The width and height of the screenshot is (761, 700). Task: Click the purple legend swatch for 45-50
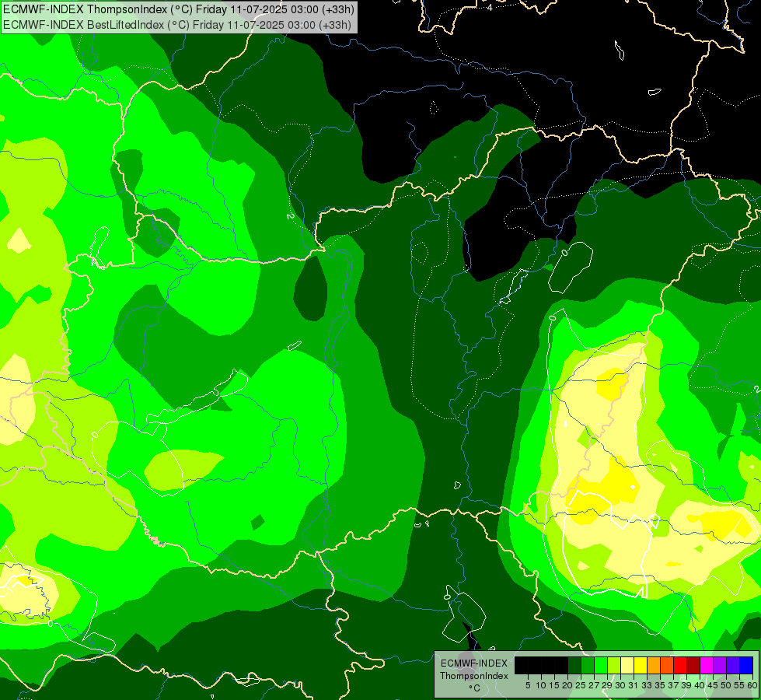click(x=720, y=665)
